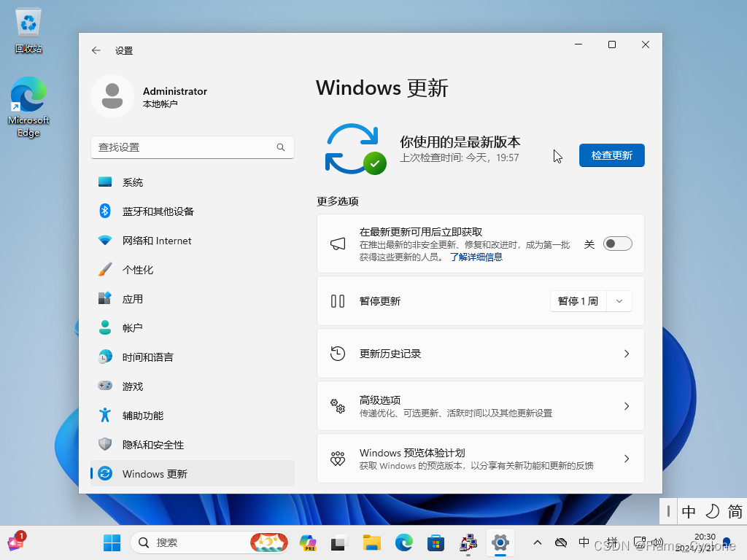The image size is (747, 560).
Task: Select 隐私和安全性 in sidebar
Action: [193, 445]
